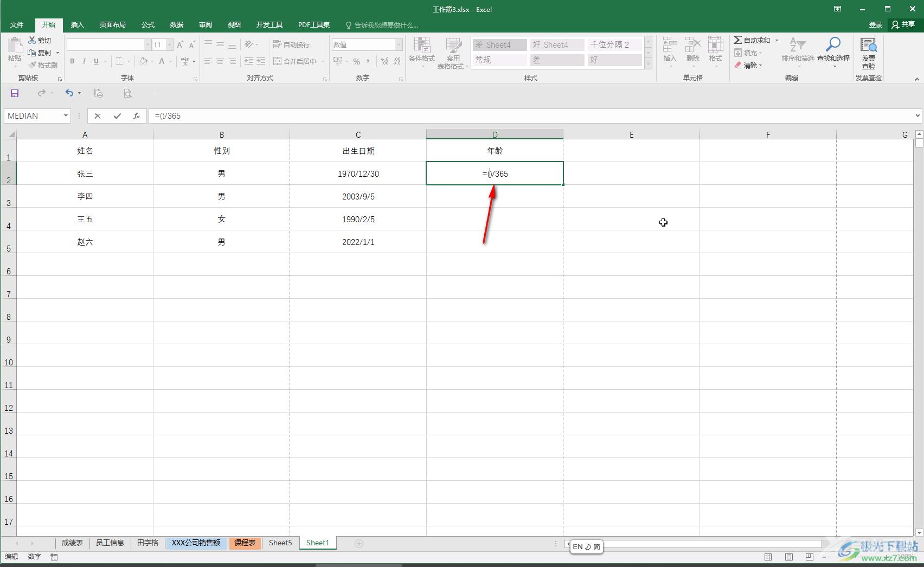Click the Cut scissors icon
This screenshot has height=567, width=924.
32,40
